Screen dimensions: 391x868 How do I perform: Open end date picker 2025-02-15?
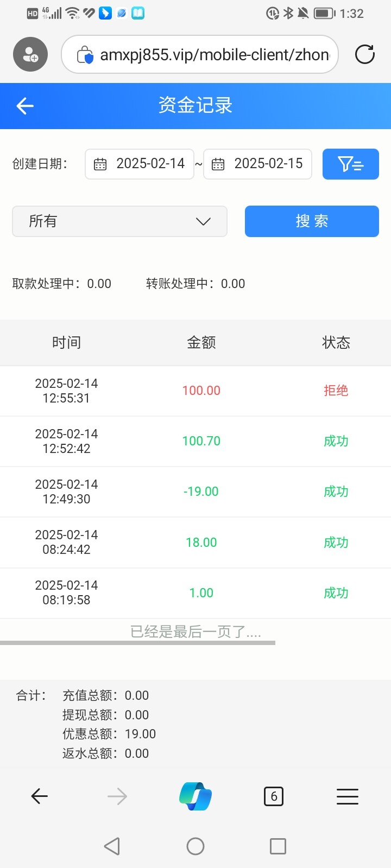tap(257, 164)
